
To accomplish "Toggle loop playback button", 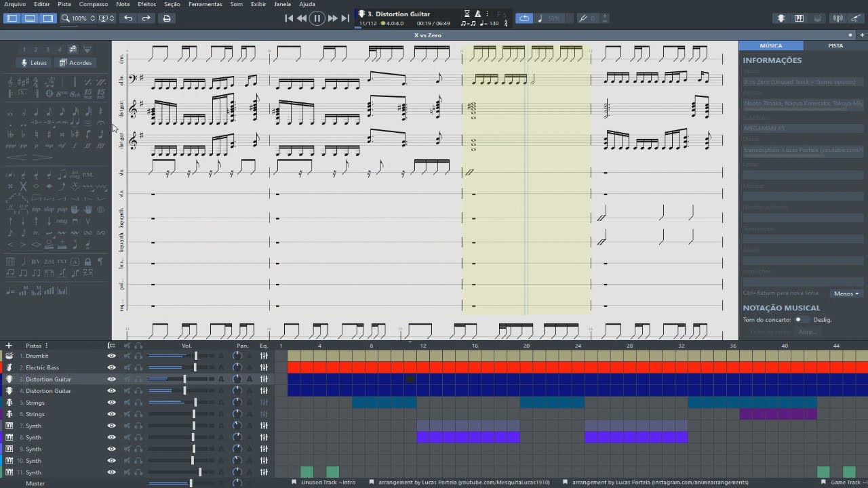I will point(524,18).
